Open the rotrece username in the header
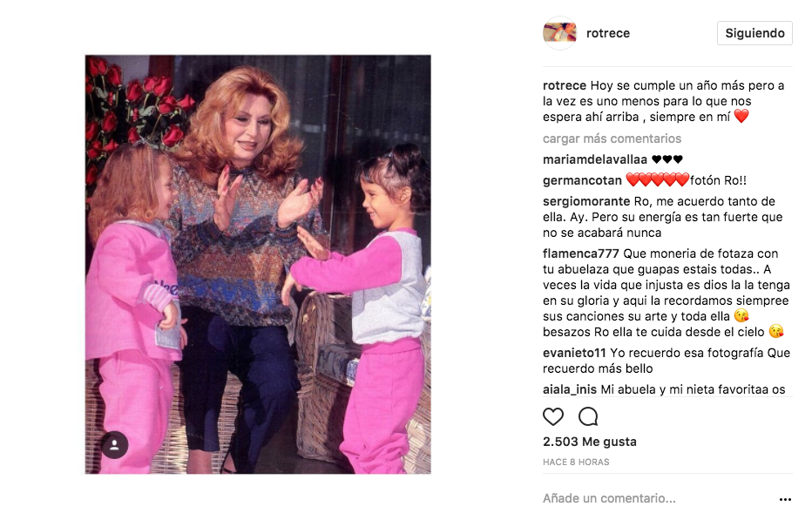The height and width of the screenshot is (520, 812). (608, 33)
